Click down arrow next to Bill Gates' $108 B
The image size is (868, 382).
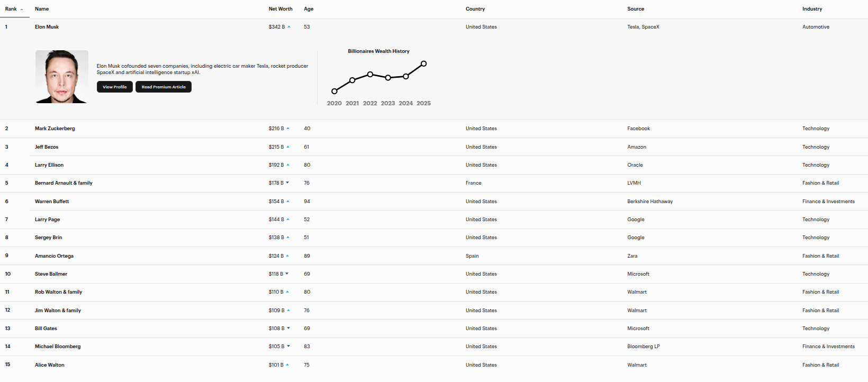click(288, 329)
